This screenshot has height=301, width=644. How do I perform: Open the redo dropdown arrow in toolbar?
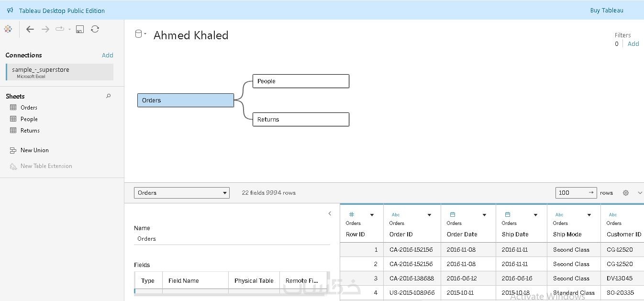click(x=69, y=29)
